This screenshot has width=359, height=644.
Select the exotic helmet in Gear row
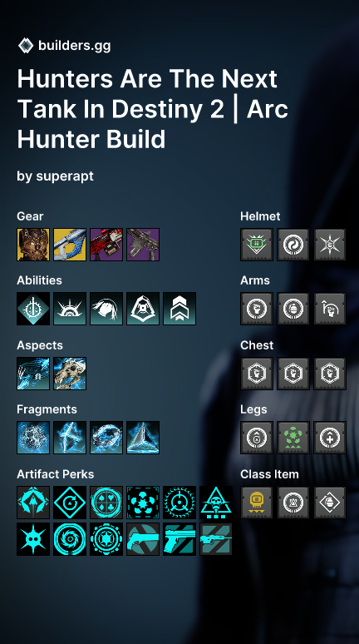tap(33, 245)
